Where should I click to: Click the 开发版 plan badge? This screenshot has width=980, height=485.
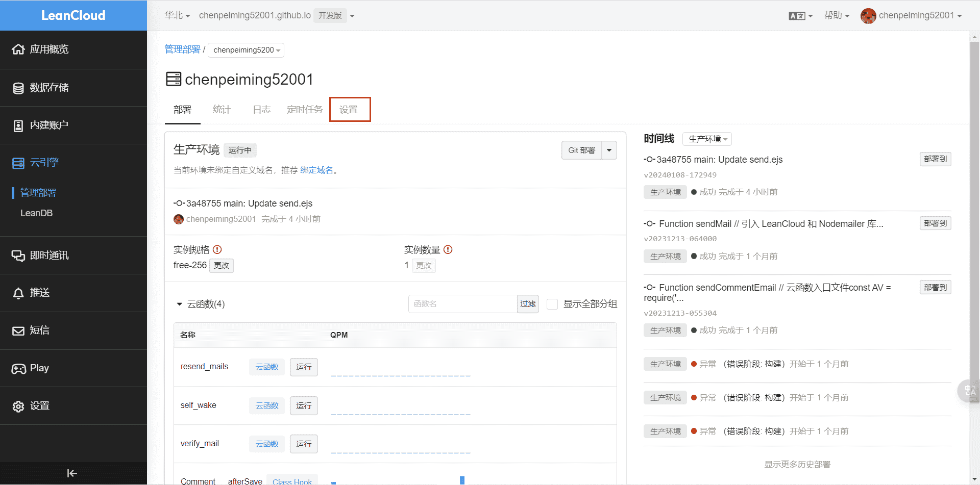click(x=330, y=16)
